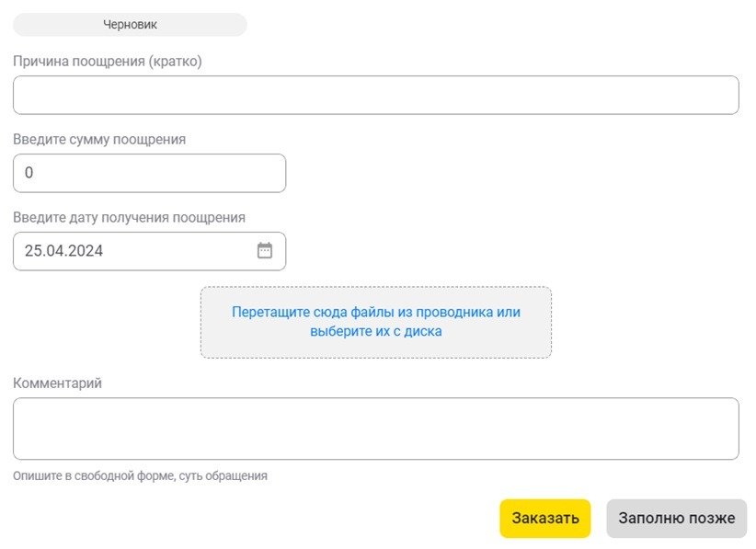Click the date value 25.04.2024
Viewport: 756px width, 549px height.
(x=63, y=250)
